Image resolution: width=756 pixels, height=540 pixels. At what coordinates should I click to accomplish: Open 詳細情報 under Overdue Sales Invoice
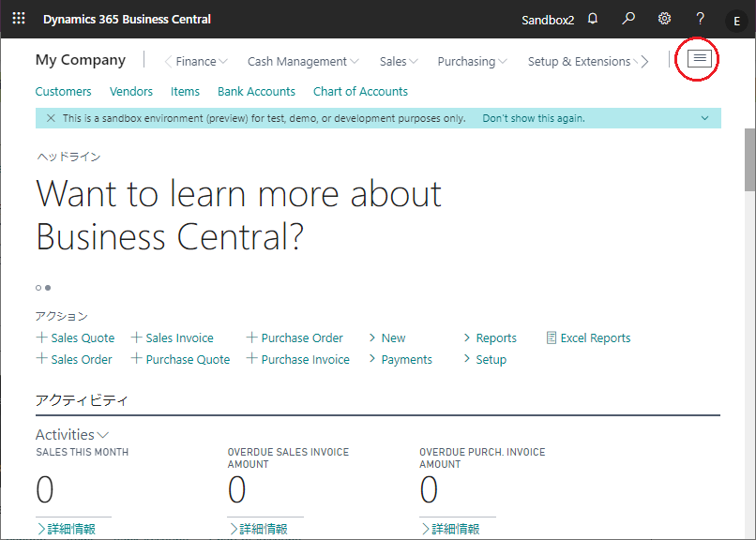pos(259,529)
